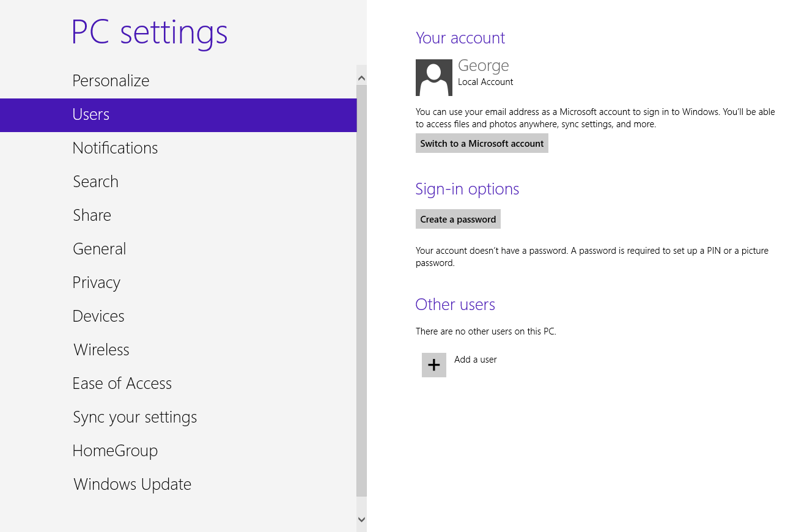Click the PC settings title
The width and height of the screenshot is (807, 532).
(150, 32)
